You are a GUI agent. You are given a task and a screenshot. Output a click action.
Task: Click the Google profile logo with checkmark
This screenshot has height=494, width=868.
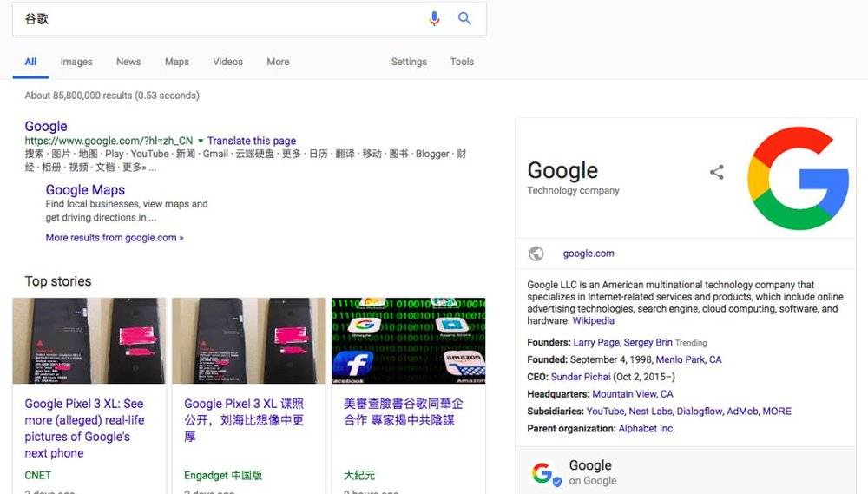point(546,473)
